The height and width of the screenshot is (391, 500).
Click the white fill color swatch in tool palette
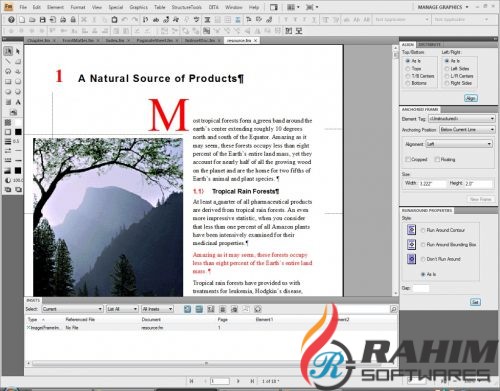click(x=18, y=123)
